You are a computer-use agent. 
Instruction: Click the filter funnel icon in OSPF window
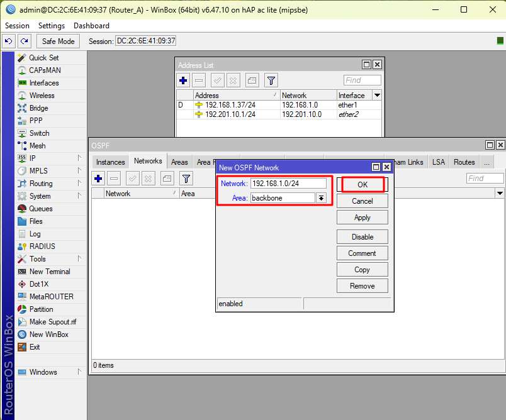tap(186, 179)
